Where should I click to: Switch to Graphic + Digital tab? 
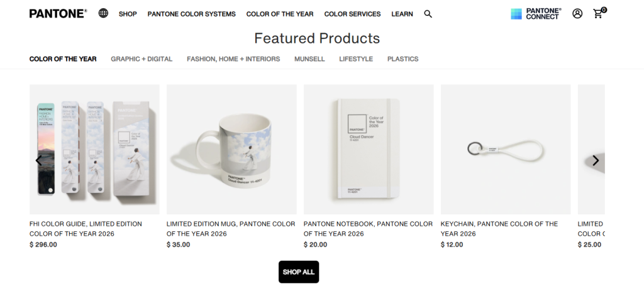[x=142, y=58]
